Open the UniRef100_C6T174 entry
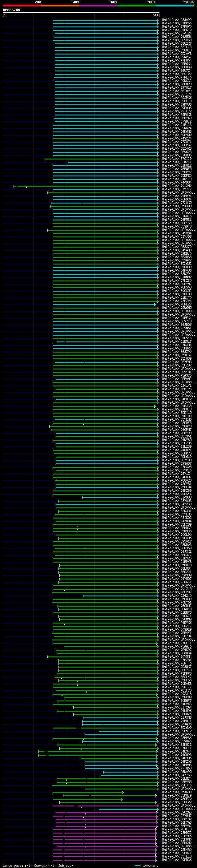 tap(177, 94)
